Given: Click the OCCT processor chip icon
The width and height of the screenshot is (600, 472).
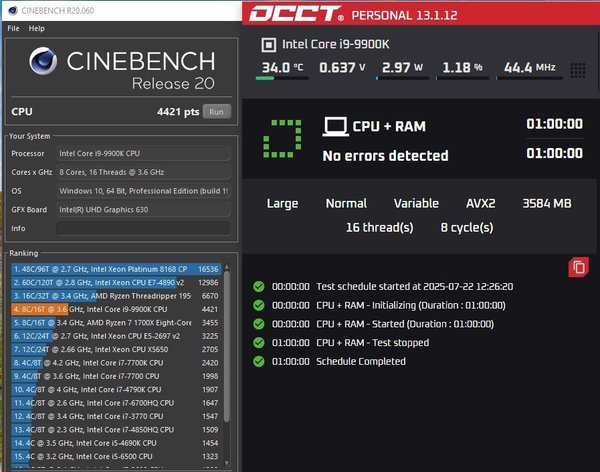Looking at the screenshot, I should pos(269,45).
